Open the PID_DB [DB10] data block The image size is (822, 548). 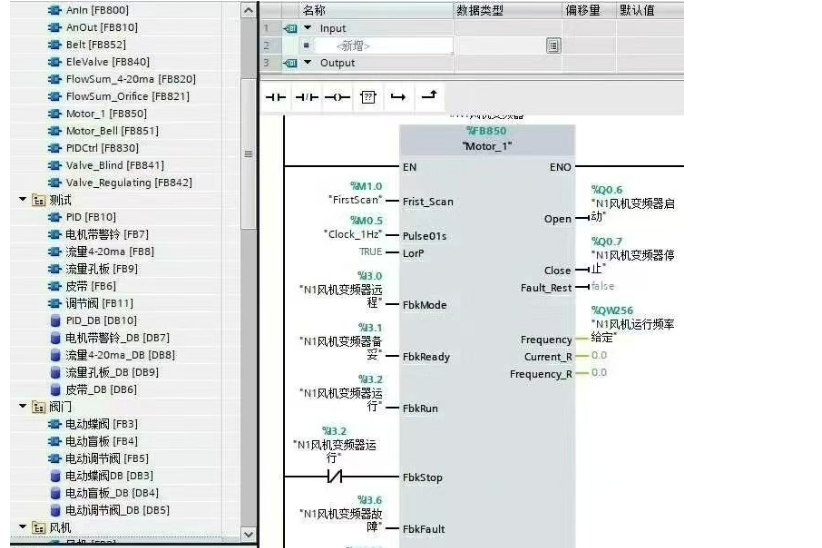[101, 320]
